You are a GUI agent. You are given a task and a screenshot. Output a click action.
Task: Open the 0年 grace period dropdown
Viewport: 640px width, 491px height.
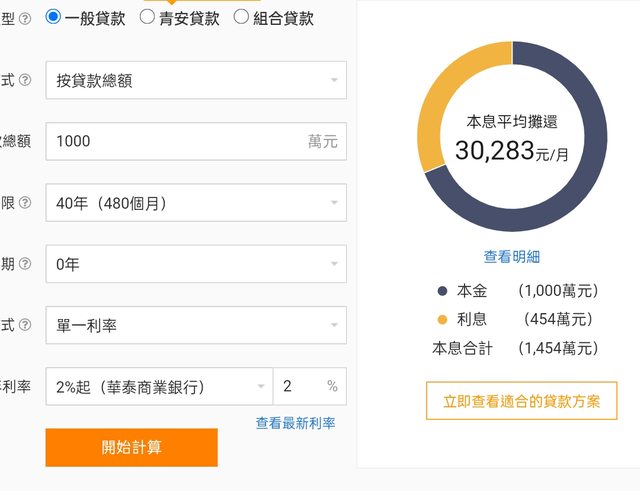196,264
